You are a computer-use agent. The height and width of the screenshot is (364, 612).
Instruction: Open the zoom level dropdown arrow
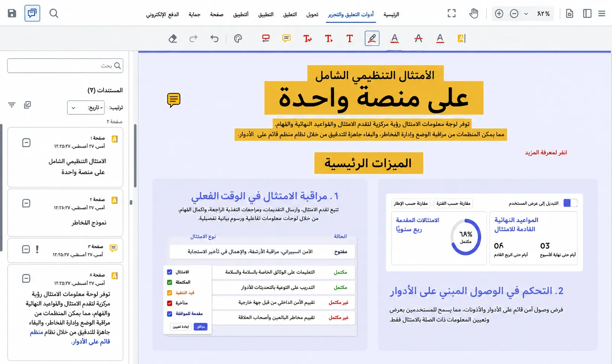coord(526,14)
